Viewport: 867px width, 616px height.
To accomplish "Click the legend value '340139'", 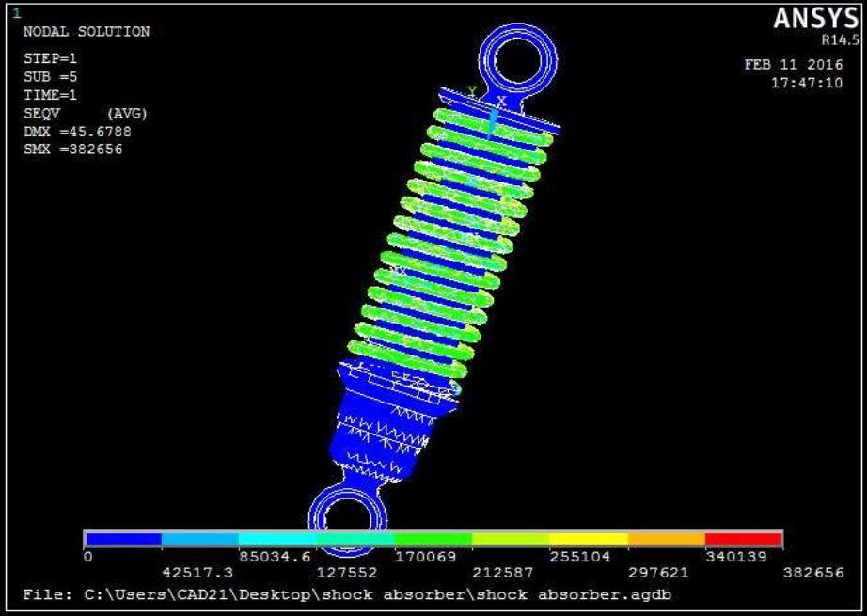I will click(736, 556).
